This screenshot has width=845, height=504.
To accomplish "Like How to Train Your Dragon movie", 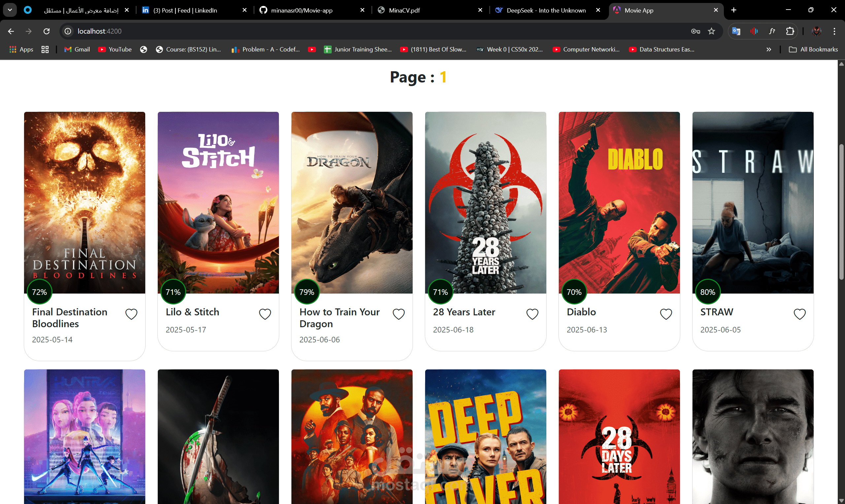I will 398,314.
